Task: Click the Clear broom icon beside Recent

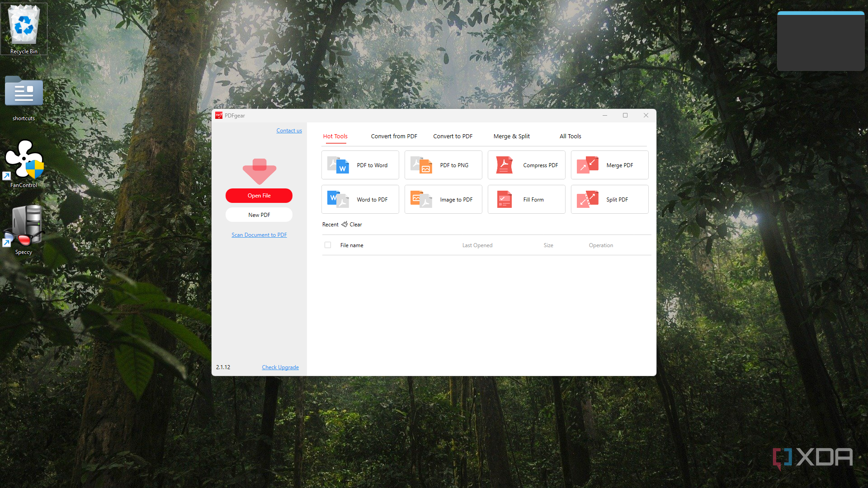Action: tap(344, 224)
